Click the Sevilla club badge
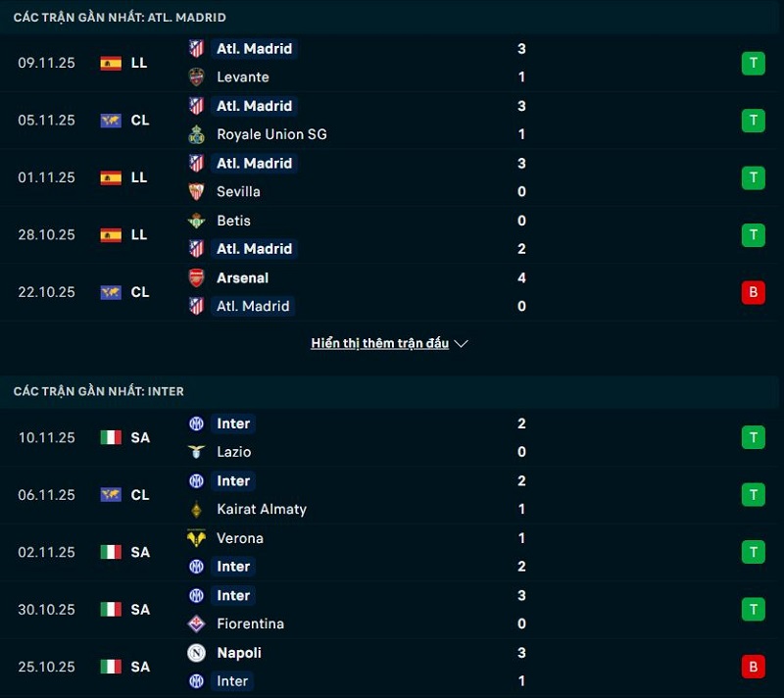Viewport: 784px width, 698px height. pos(197,191)
